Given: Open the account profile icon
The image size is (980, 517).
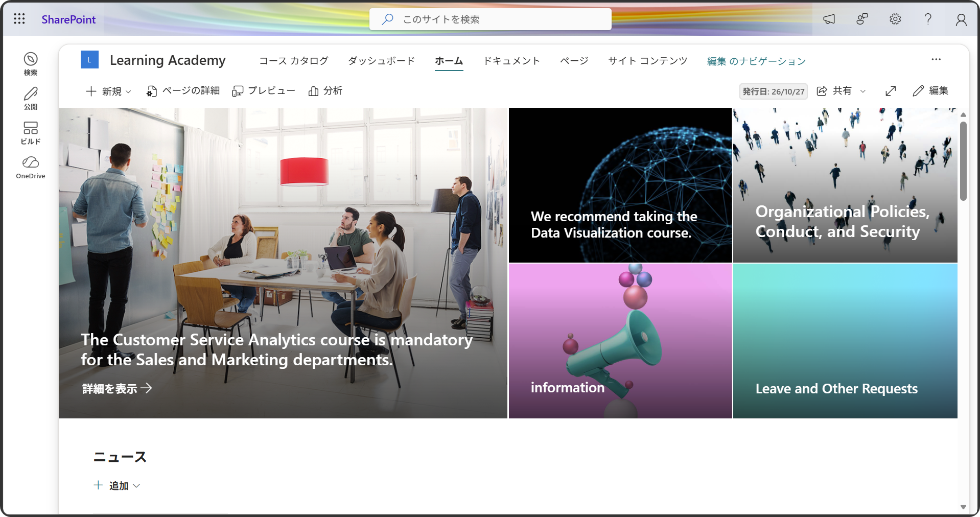Looking at the screenshot, I should click(x=961, y=19).
